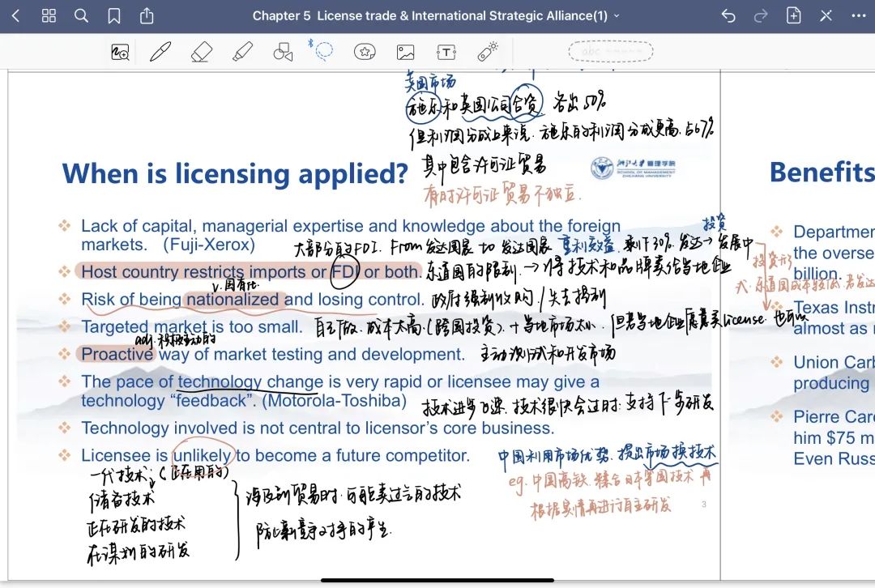Select the Pen tool
Viewport: 875px width, 588px height.
[x=160, y=53]
